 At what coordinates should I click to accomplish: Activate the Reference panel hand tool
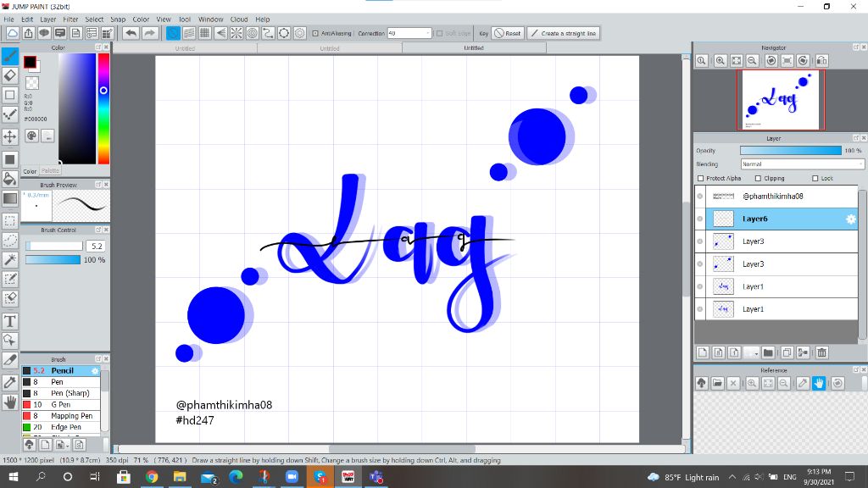819,383
